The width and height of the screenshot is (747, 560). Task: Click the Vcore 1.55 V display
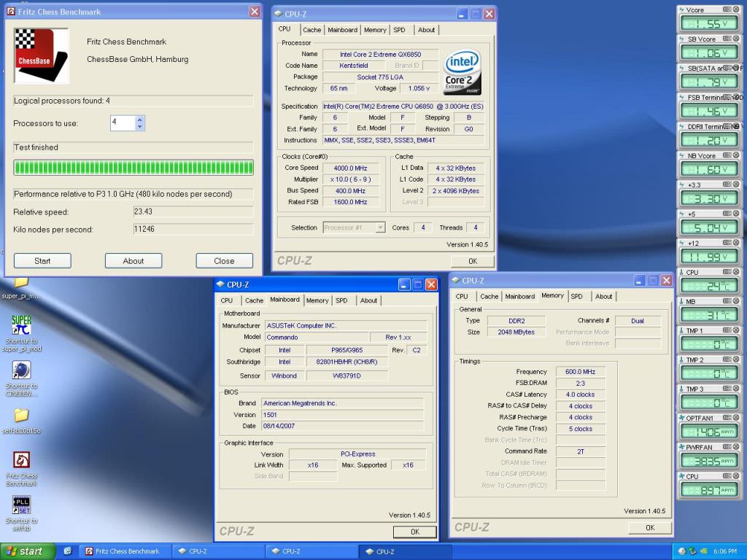pos(709,23)
